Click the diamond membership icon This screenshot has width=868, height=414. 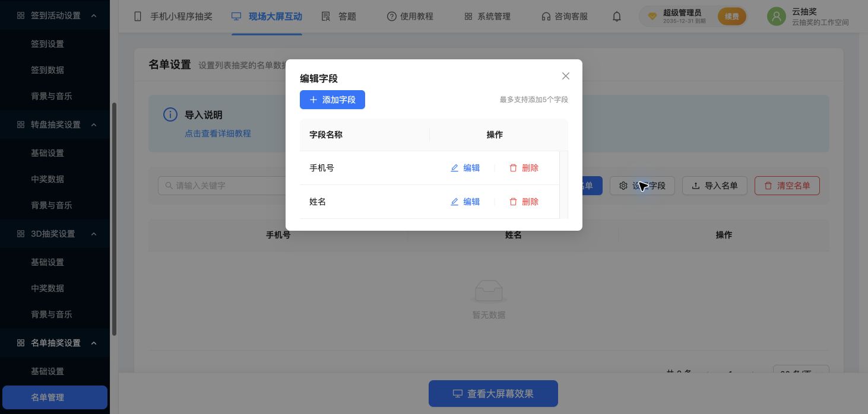[x=652, y=17]
